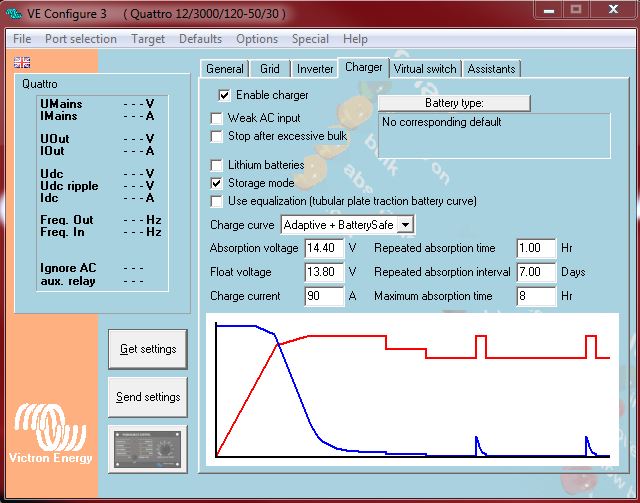Close the VE Configure window
The width and height of the screenshot is (640, 503).
tap(613, 10)
